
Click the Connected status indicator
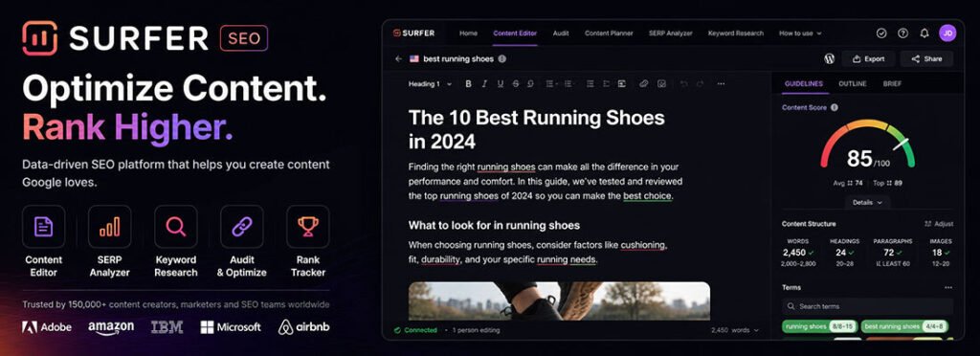coord(416,330)
